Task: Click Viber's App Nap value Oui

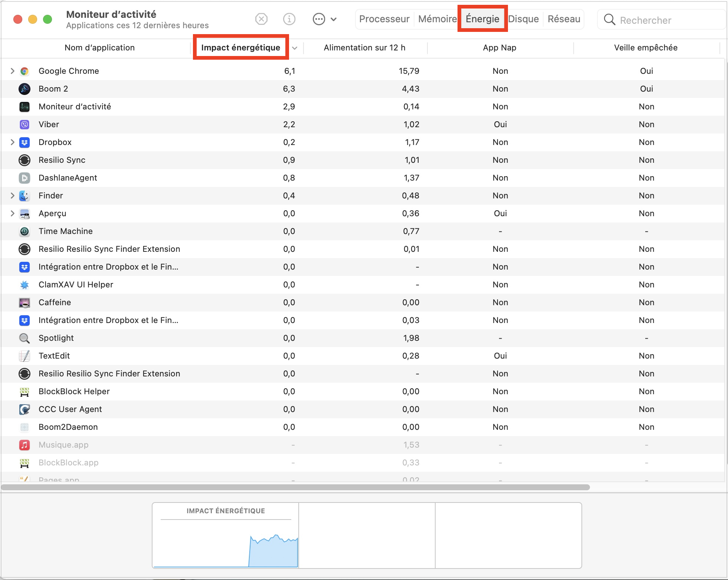Action: tap(500, 125)
